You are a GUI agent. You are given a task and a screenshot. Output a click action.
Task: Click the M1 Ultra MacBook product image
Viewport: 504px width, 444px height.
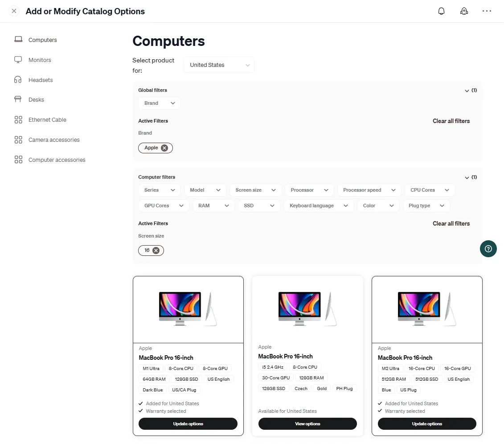point(188,309)
